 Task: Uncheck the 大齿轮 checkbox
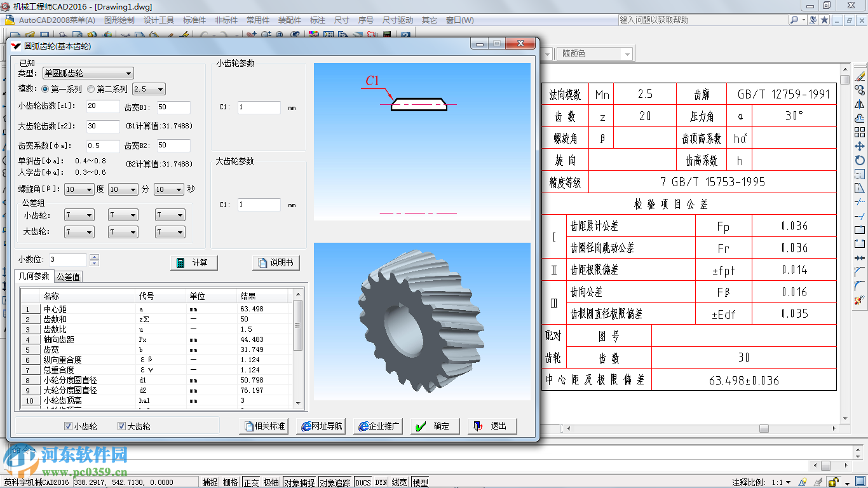(x=121, y=426)
